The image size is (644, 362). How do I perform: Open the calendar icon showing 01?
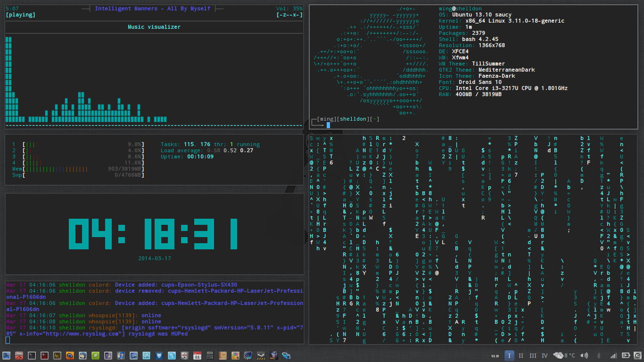point(197,355)
